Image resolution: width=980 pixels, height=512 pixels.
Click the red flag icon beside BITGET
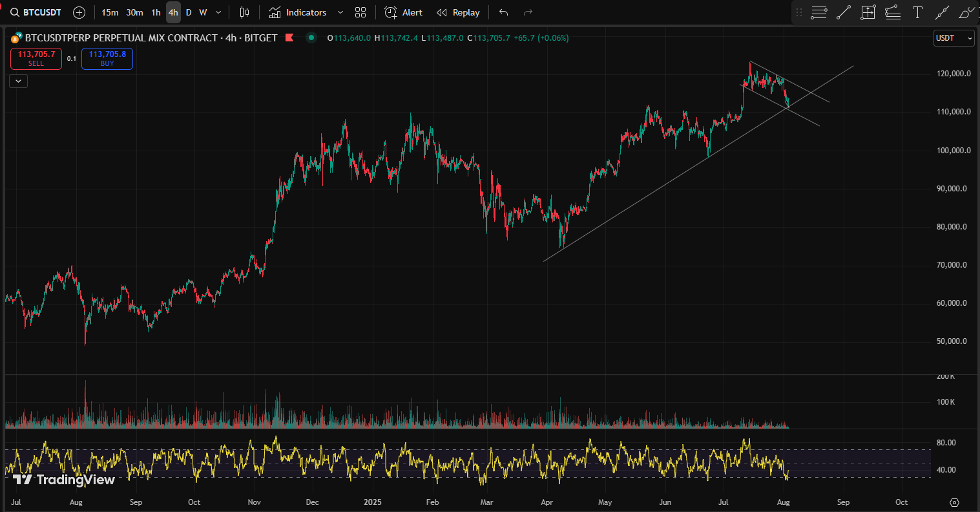[x=289, y=38]
